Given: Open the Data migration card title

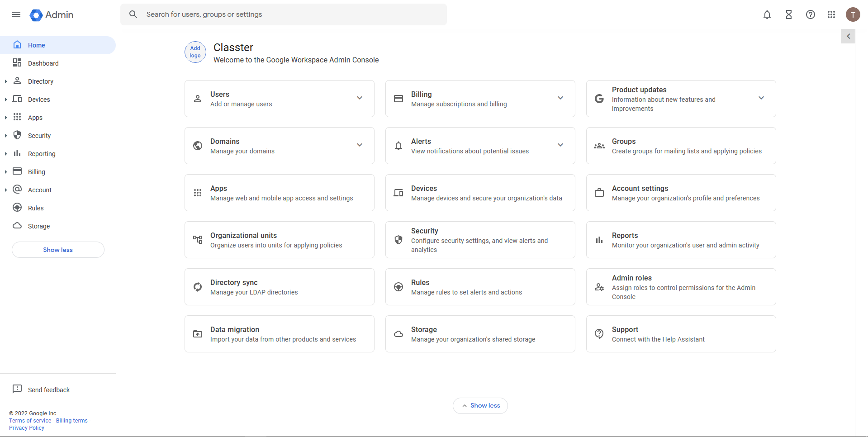Looking at the screenshot, I should pyautogui.click(x=235, y=330).
